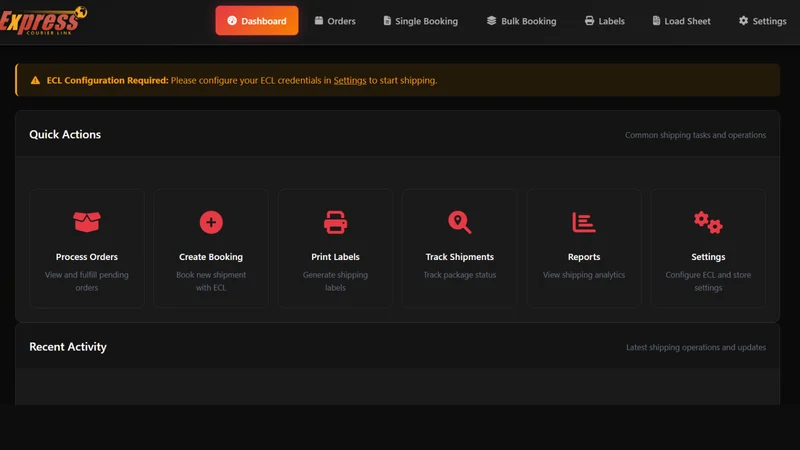Click the Process Orders box icon

tap(87, 222)
